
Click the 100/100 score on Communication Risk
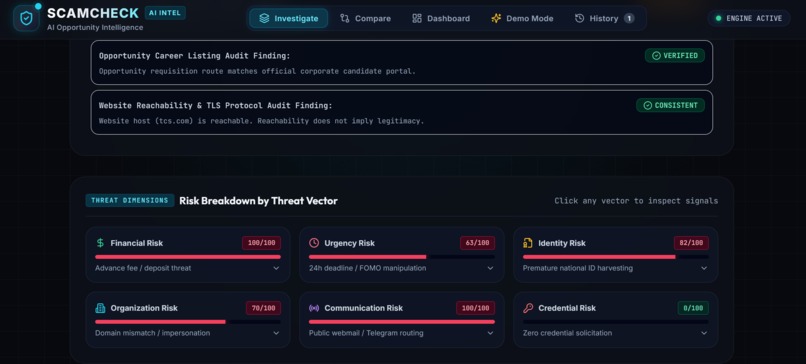click(x=475, y=308)
